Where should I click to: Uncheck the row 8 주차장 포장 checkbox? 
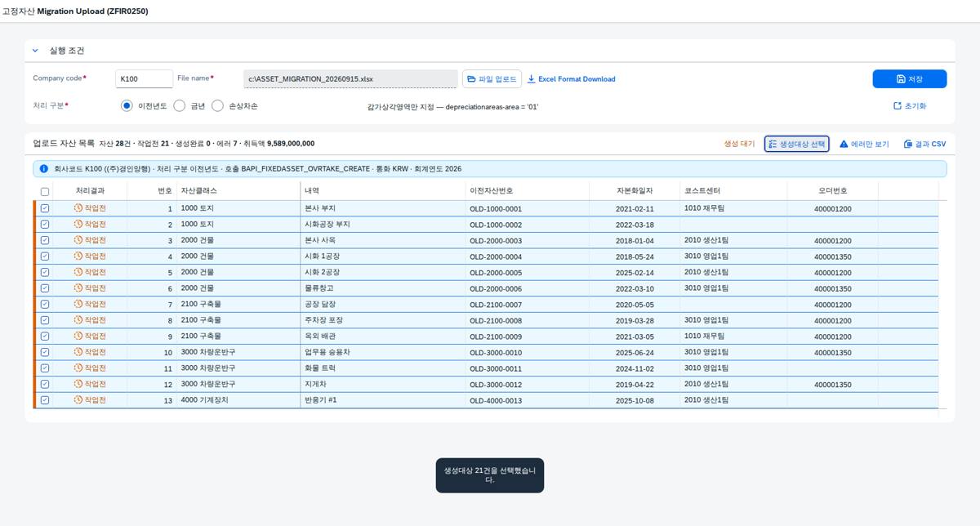click(x=45, y=320)
